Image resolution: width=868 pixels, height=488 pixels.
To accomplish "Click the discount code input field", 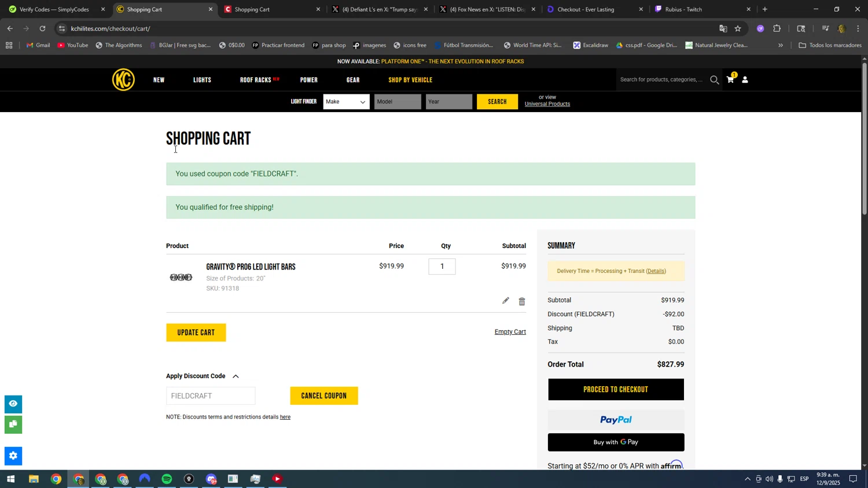I will pyautogui.click(x=211, y=396).
